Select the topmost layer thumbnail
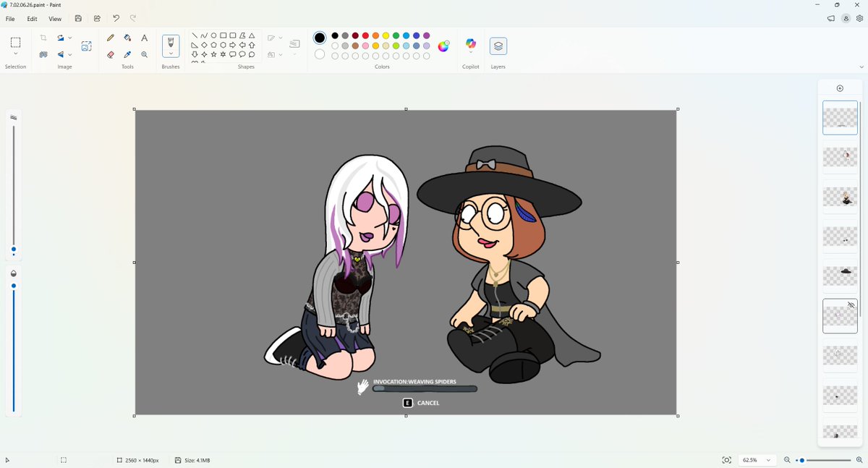Image resolution: width=868 pixels, height=468 pixels. click(840, 117)
